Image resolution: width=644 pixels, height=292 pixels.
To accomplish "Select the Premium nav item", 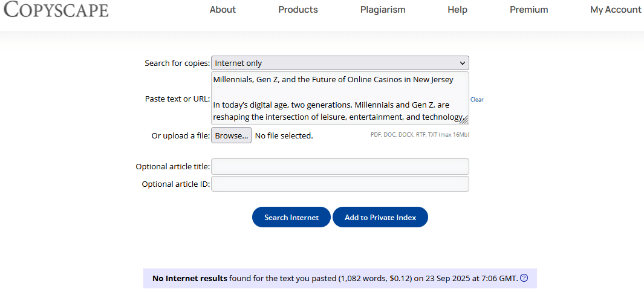I will coord(529,10).
